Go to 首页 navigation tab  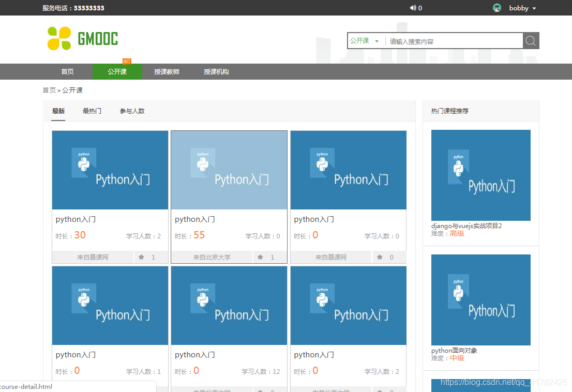tap(67, 71)
